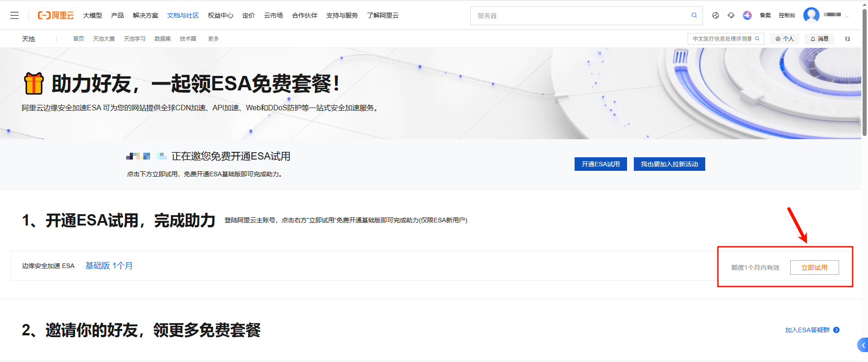The image size is (868, 362).
Task: Open the 解决方案 menu
Action: click(146, 15)
